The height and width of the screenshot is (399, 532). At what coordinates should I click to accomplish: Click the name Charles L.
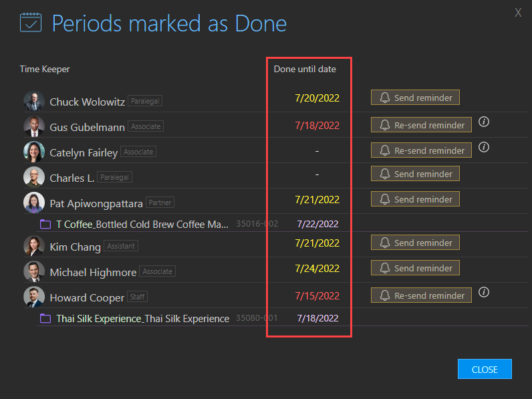[72, 178]
